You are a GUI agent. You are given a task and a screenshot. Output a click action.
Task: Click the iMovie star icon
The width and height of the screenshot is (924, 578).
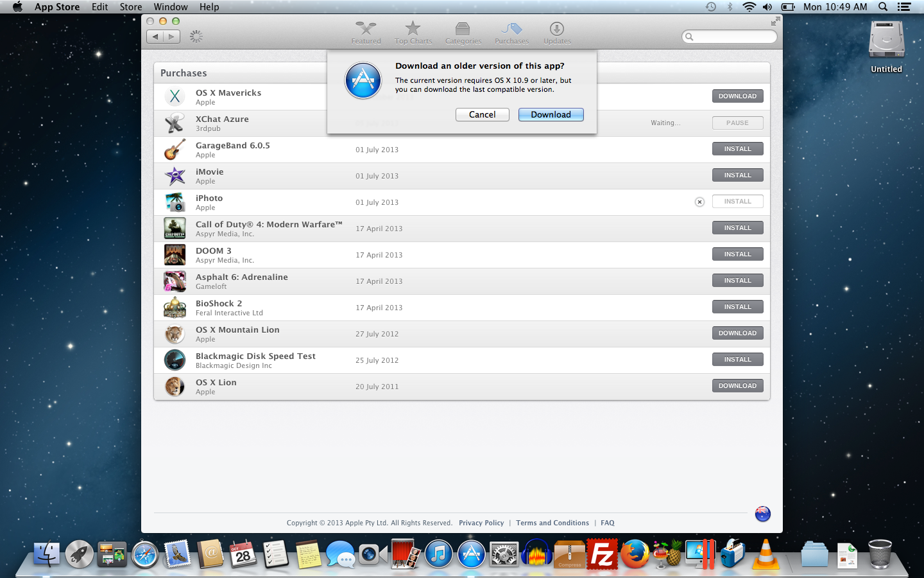click(175, 175)
